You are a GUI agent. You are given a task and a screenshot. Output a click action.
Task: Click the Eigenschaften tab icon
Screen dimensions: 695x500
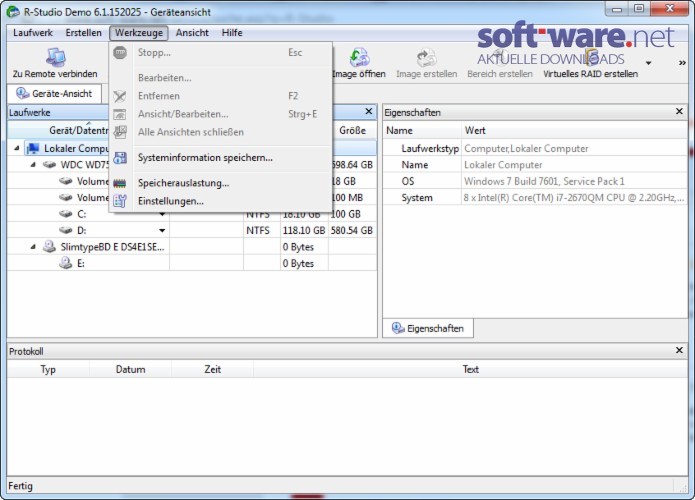click(x=398, y=328)
